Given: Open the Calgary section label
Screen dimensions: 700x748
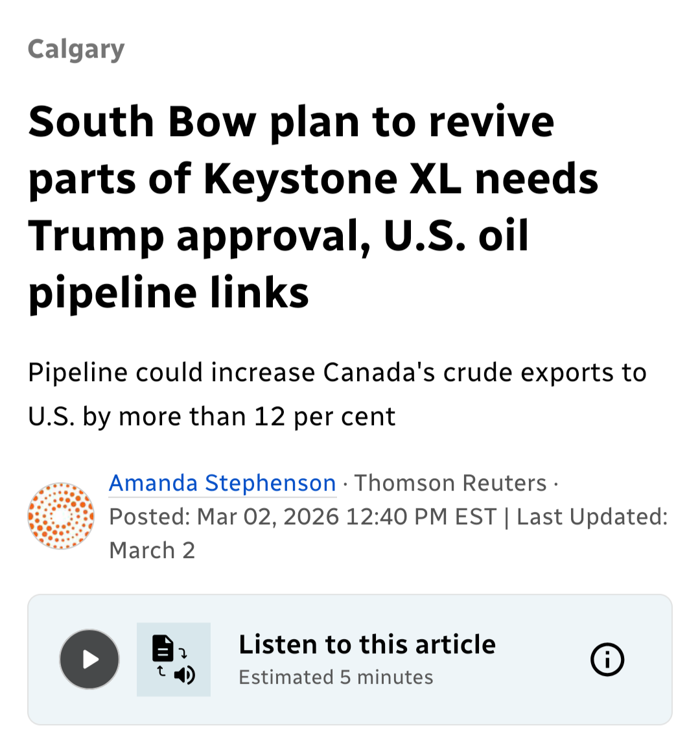Looking at the screenshot, I should [76, 50].
